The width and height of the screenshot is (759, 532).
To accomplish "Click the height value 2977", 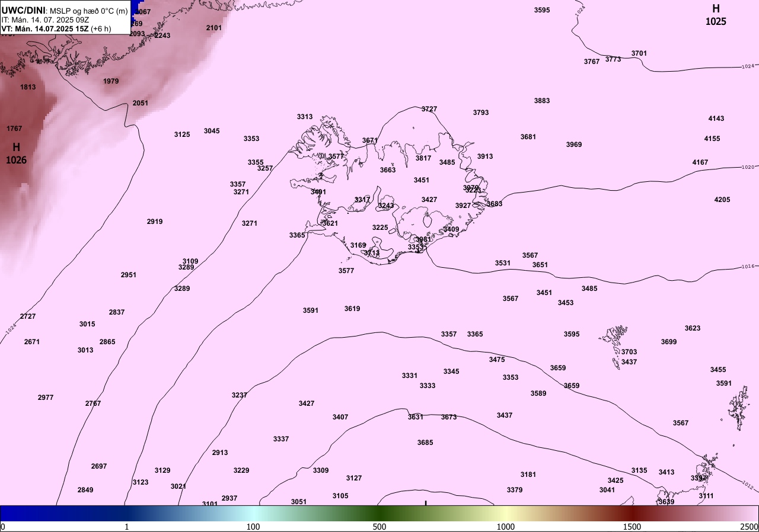I will click(x=46, y=398).
